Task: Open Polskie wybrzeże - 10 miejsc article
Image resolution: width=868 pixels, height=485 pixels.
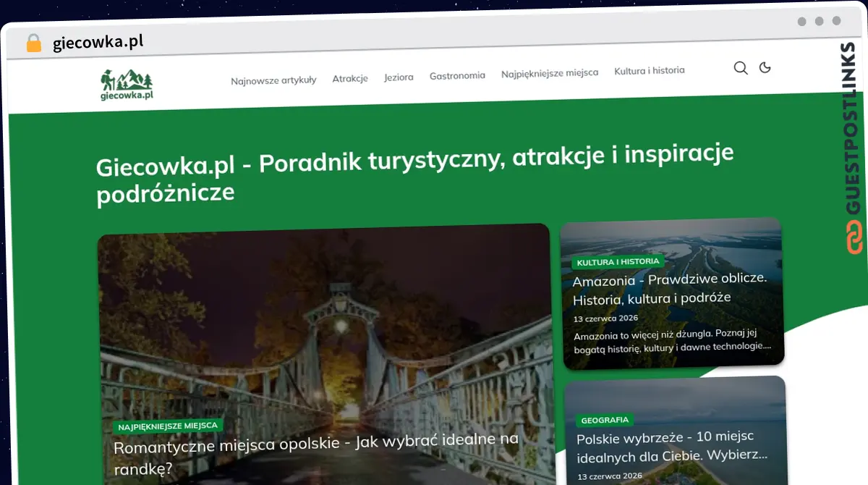Action: pos(672,447)
